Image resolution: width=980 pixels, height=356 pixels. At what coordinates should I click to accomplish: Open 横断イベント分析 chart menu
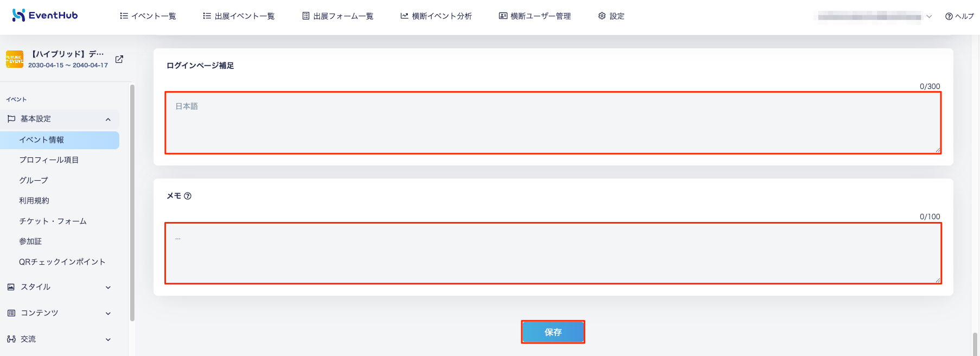tap(436, 16)
